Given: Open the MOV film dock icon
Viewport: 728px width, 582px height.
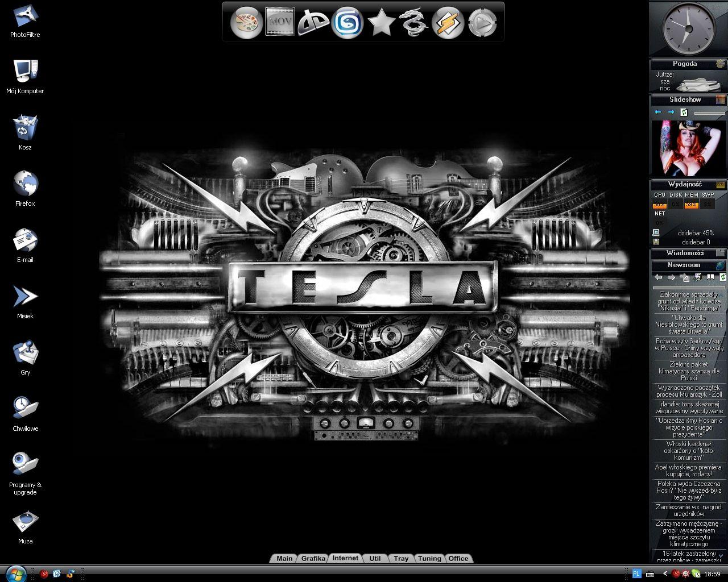Looking at the screenshot, I should (280, 22).
